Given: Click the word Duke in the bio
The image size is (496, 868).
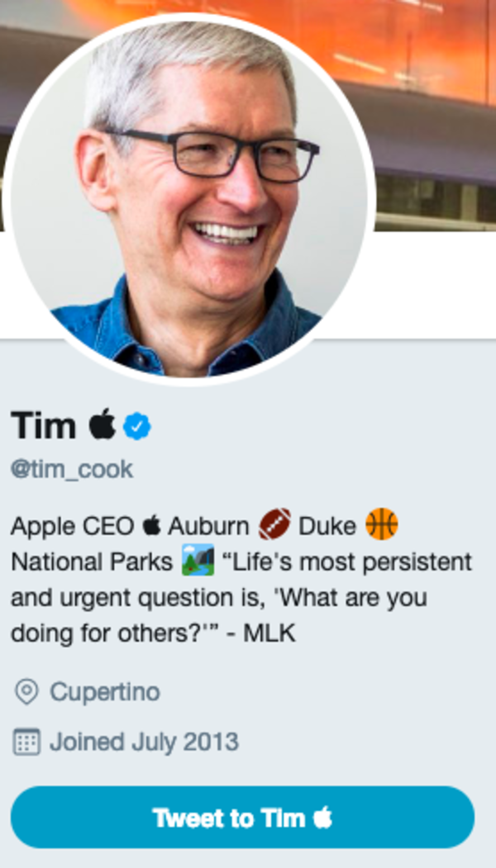Looking at the screenshot, I should click(x=329, y=524).
